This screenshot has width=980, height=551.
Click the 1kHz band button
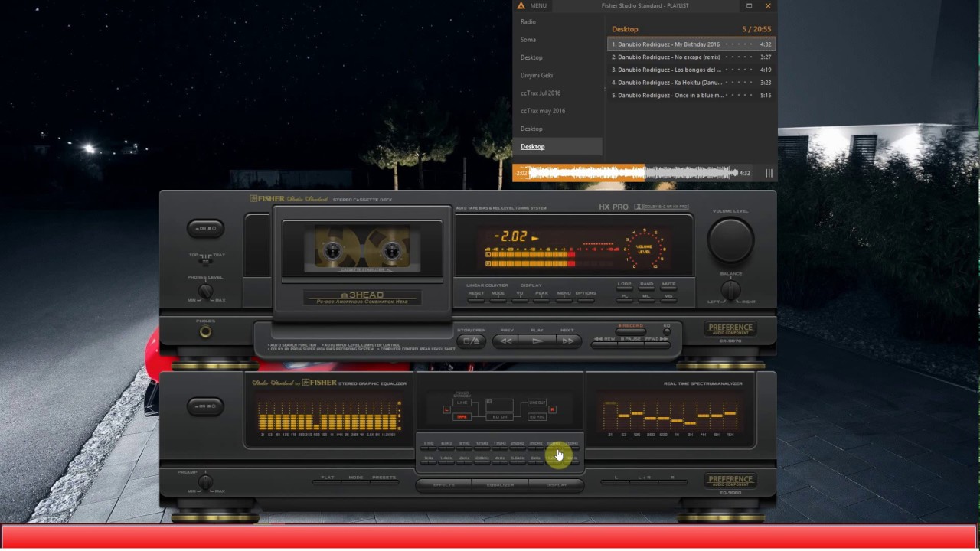pyautogui.click(x=429, y=462)
